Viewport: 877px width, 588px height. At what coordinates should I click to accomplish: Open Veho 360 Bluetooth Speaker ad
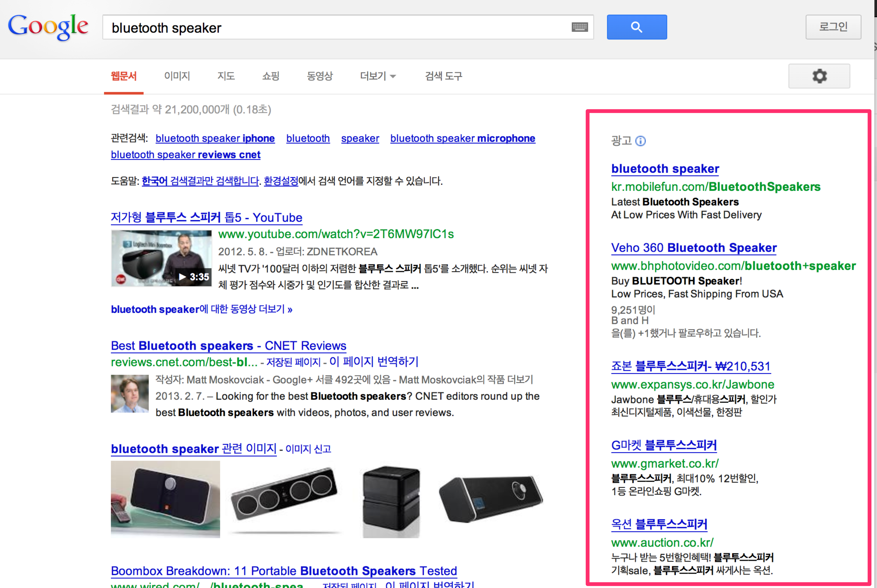694,248
